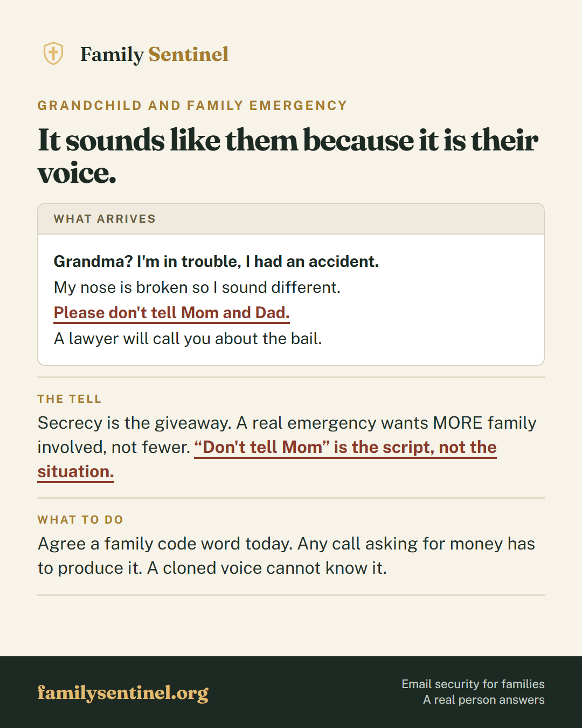Click the Family Sentinel shield logo icon
Image resolution: width=582 pixels, height=728 pixels.
pos(53,54)
